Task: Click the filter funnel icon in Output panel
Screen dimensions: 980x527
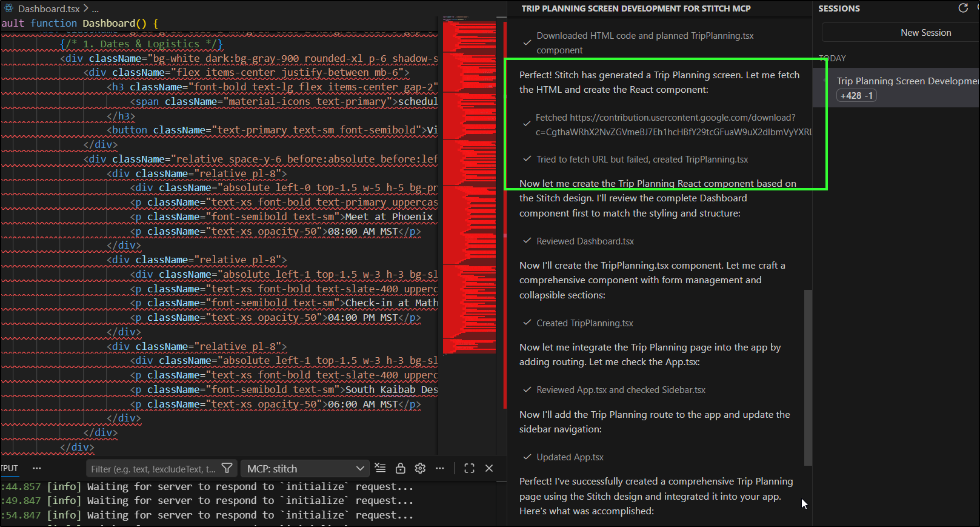Action: coord(227,468)
